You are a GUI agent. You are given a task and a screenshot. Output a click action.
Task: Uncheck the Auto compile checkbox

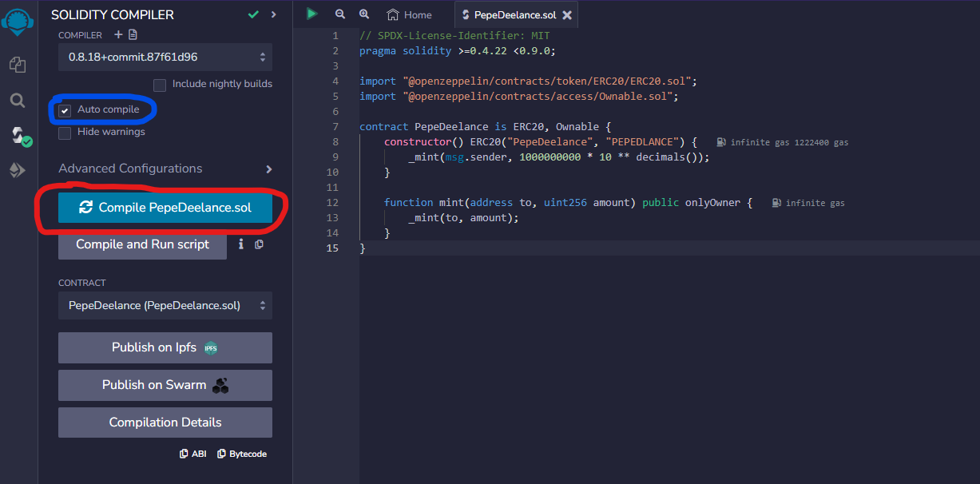65,110
